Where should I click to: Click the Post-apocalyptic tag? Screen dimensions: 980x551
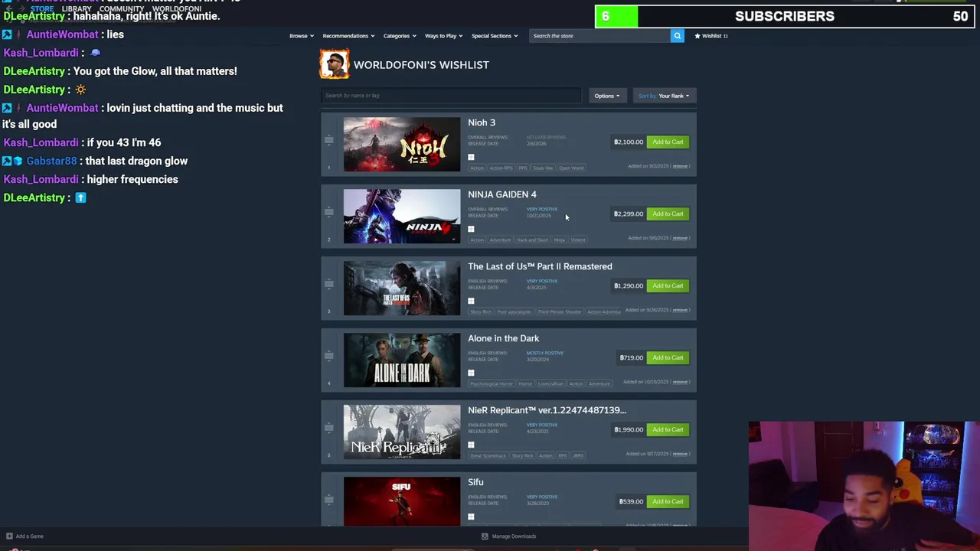coord(514,311)
